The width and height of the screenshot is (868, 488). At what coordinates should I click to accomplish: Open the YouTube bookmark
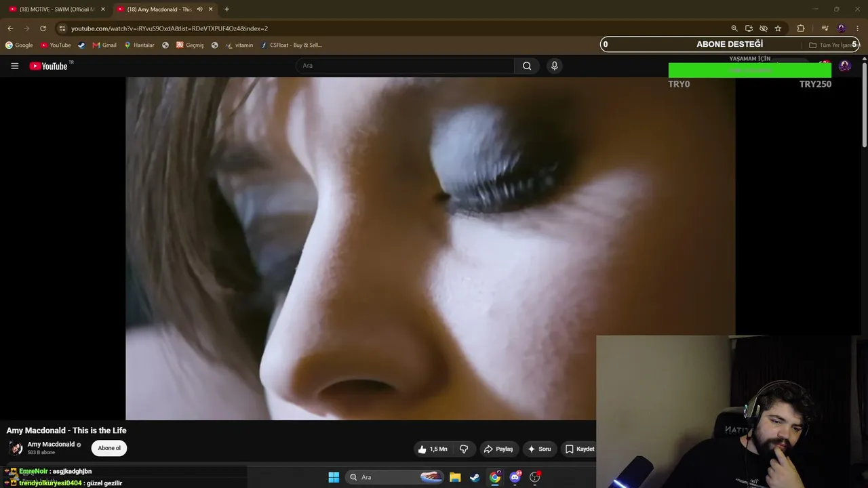[x=56, y=45]
